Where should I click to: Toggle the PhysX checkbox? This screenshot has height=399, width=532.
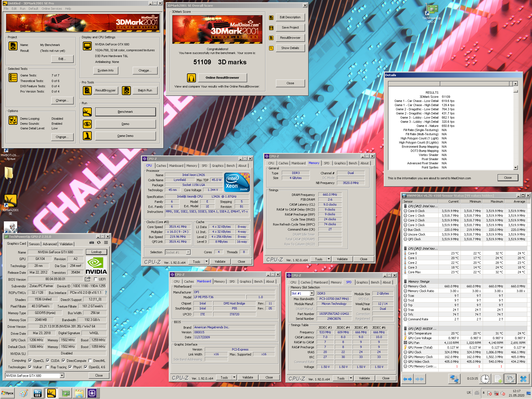pyautogui.click(x=70, y=367)
